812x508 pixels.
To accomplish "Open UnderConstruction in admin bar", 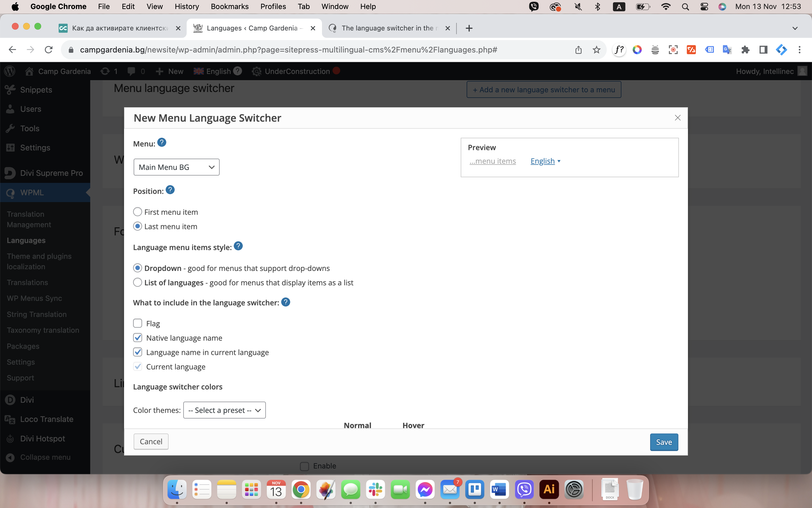I will pyautogui.click(x=297, y=71).
